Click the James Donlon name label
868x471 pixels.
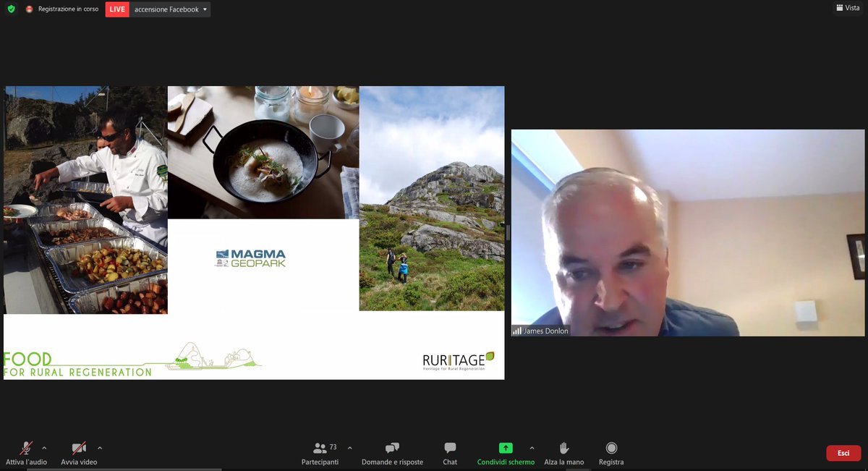pyautogui.click(x=546, y=331)
